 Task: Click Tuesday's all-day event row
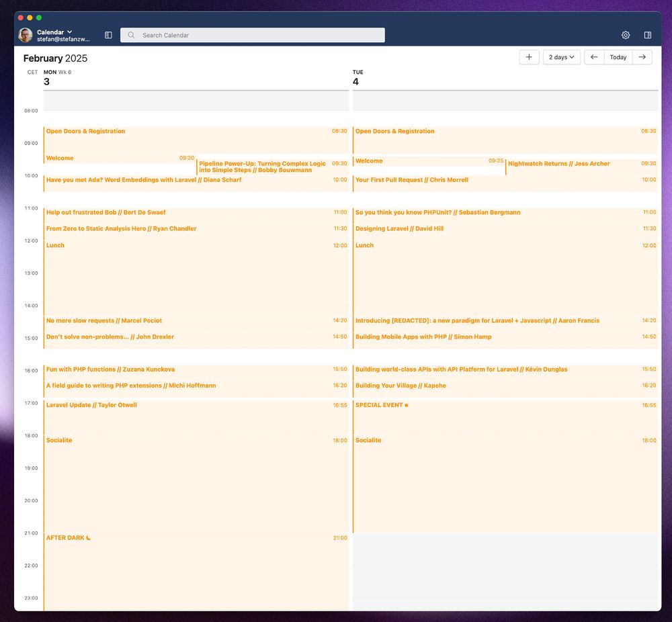click(x=505, y=101)
